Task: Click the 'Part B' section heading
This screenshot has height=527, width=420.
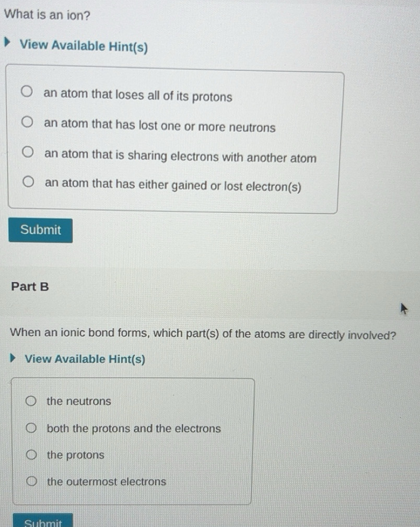Action: click(30, 287)
